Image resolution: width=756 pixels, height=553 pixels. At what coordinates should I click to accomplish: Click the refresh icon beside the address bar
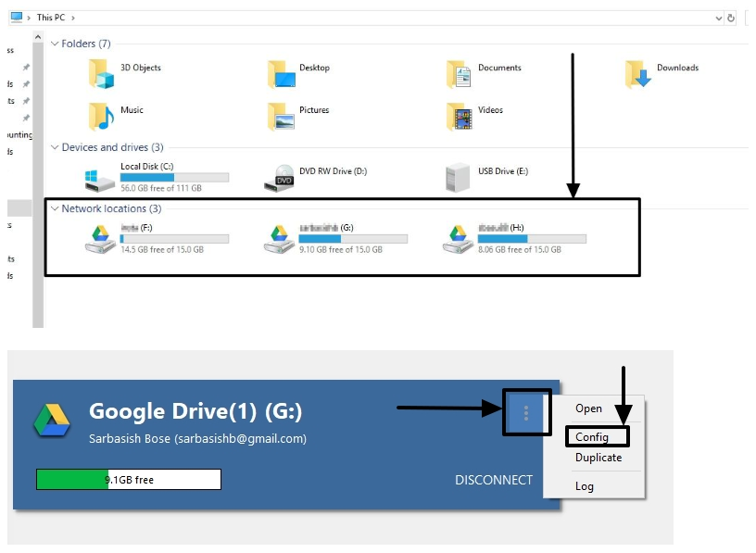tap(731, 18)
